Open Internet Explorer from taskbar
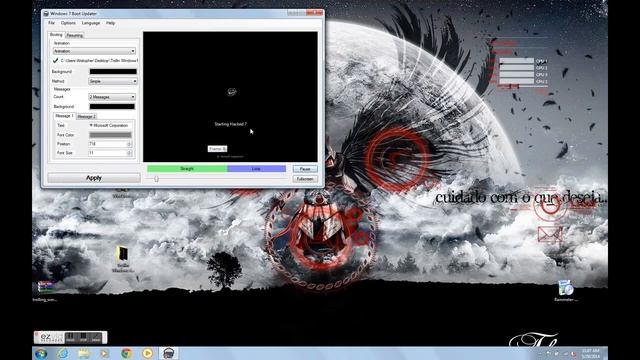Screen dimensions: 640x360 [x=62, y=353]
